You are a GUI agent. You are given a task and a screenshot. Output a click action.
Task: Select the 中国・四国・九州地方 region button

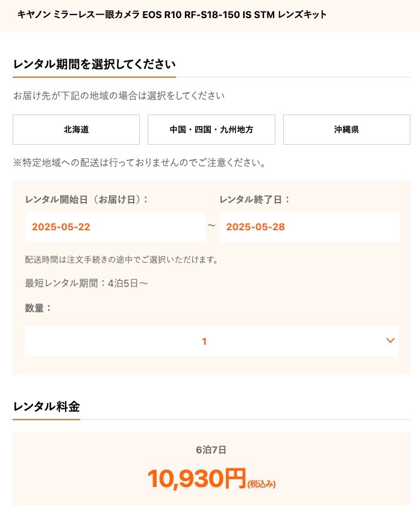211,130
